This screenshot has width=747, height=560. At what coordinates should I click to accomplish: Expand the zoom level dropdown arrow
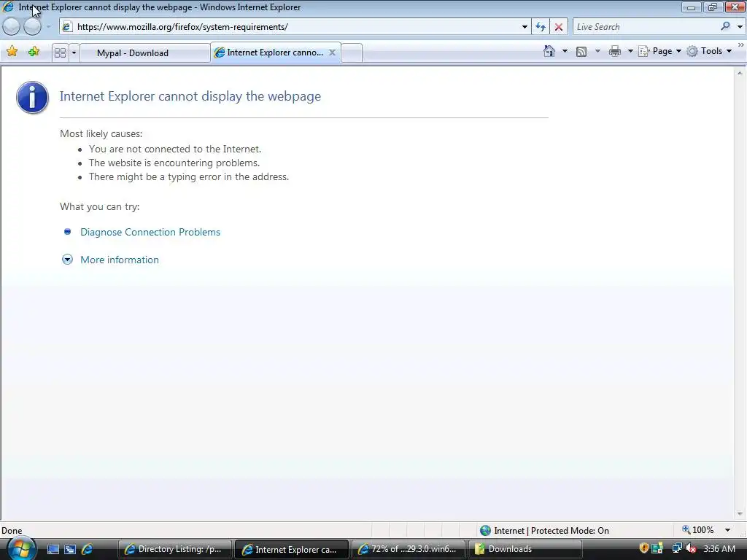(727, 530)
